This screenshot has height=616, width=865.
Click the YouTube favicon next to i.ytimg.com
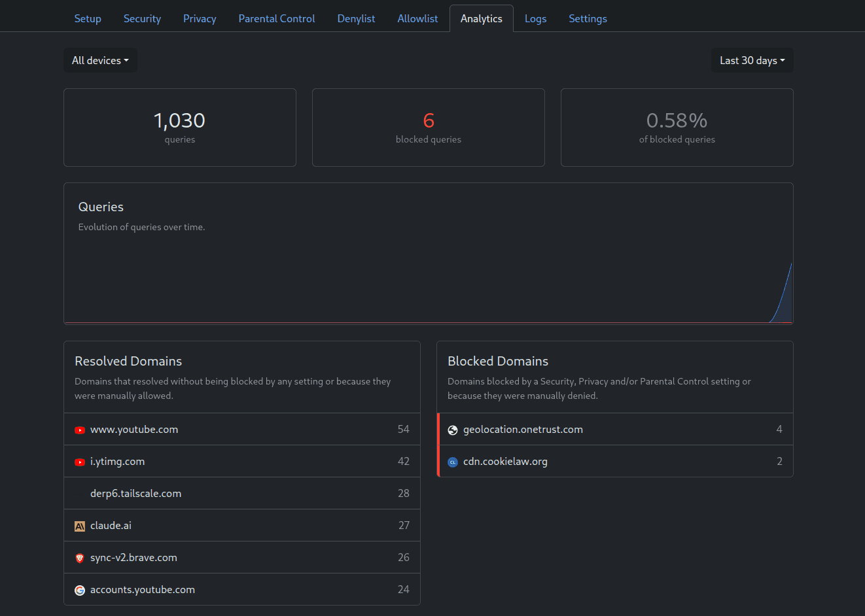click(x=80, y=462)
